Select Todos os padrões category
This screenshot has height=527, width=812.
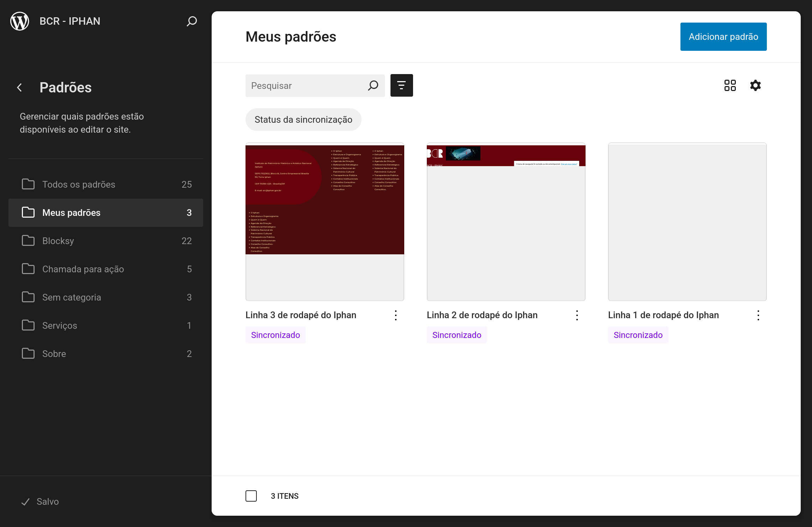coord(106,184)
